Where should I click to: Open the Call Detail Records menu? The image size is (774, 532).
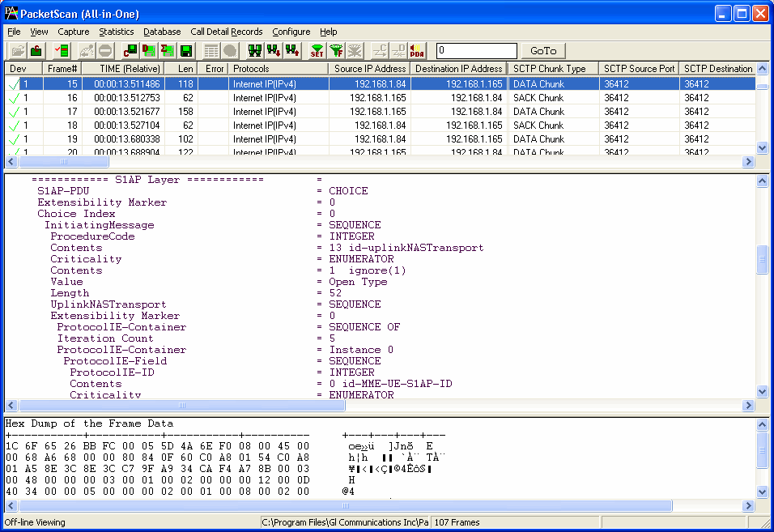click(x=227, y=32)
